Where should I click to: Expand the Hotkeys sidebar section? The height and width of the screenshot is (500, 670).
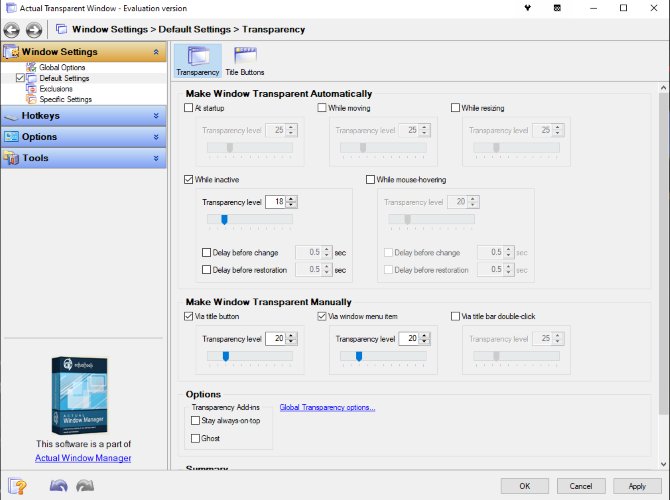click(x=82, y=116)
